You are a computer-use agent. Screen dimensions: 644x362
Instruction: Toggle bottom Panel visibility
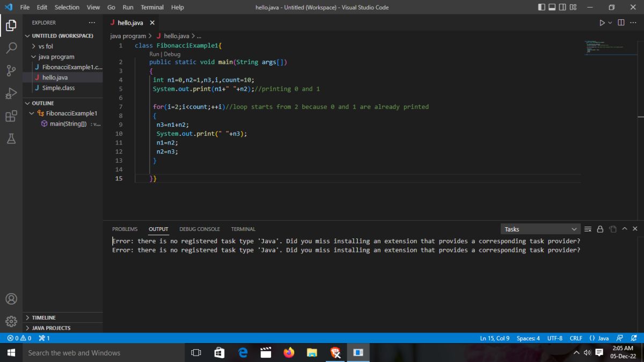pos(552,8)
